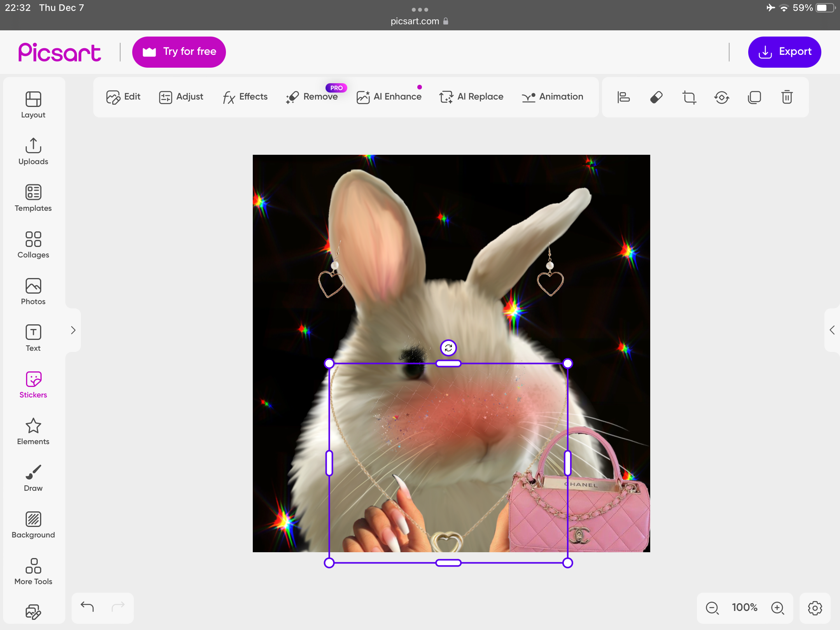Delete the selected sticker with trash icon
The height and width of the screenshot is (630, 840).
click(787, 97)
